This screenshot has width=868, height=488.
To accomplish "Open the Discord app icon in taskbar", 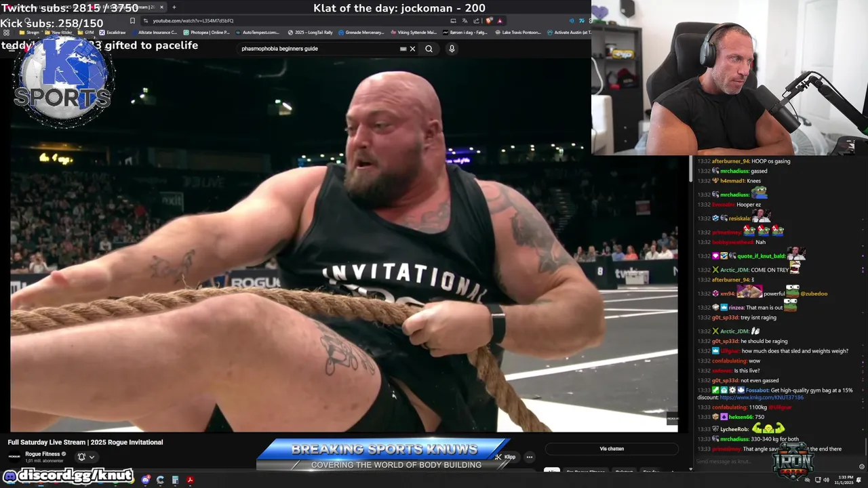I will pyautogui.click(x=145, y=480).
